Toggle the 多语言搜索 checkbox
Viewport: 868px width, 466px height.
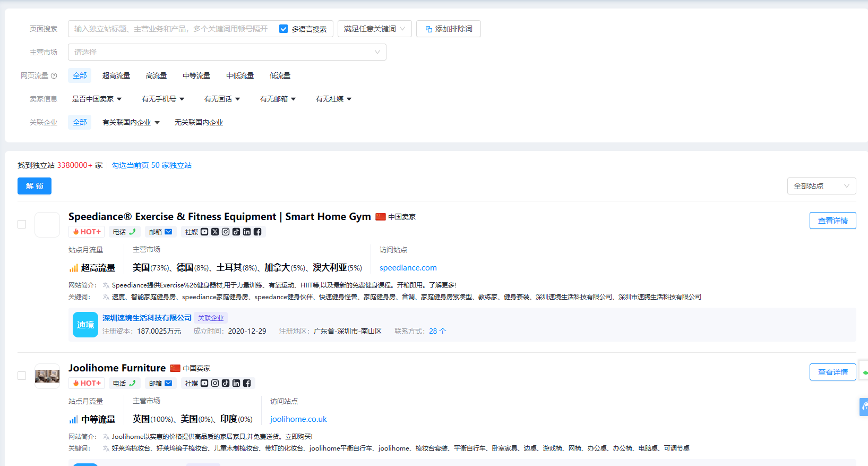coord(283,29)
